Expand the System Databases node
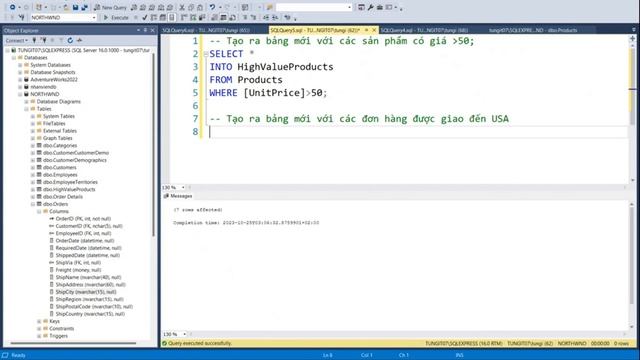640x360 pixels. (20, 65)
